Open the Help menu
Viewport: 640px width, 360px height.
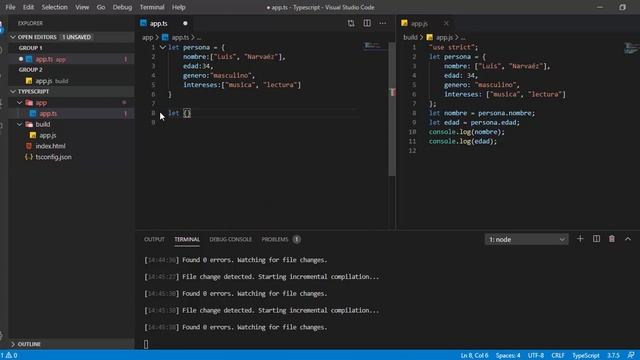tap(178, 7)
